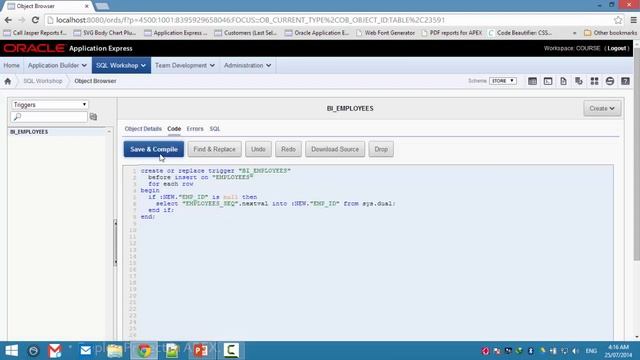Switch to Chrome in the taskbar

click(x=144, y=351)
